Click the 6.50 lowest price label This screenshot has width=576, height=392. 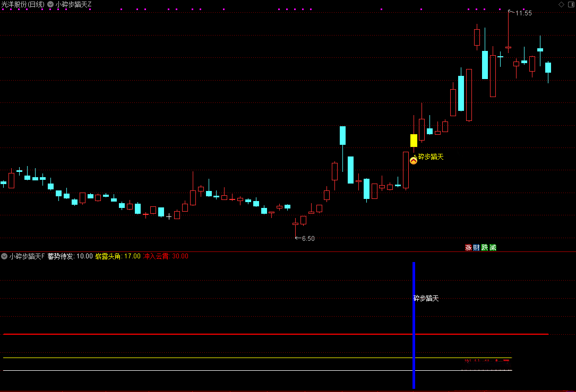pyautogui.click(x=308, y=239)
